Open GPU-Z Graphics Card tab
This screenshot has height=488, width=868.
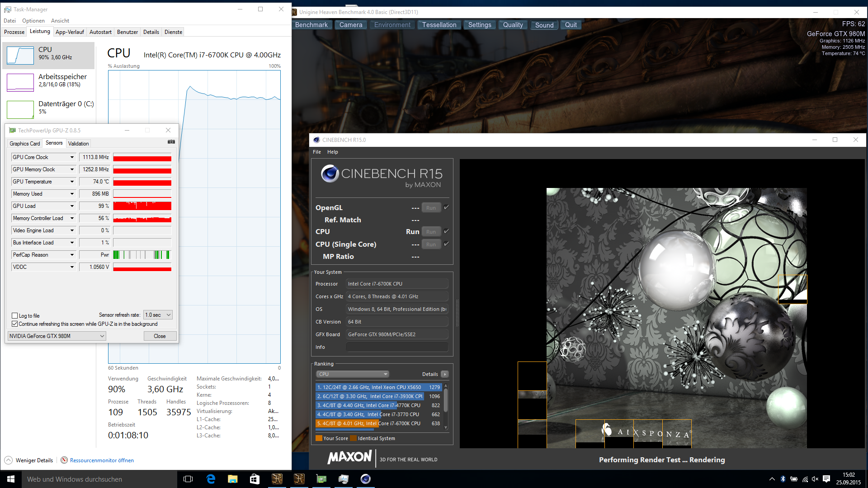(25, 144)
